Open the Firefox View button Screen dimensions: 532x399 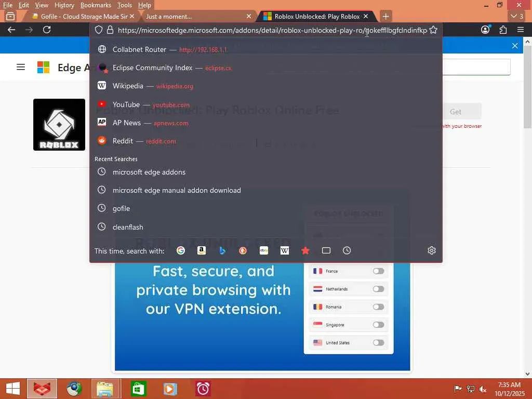pos(10,16)
